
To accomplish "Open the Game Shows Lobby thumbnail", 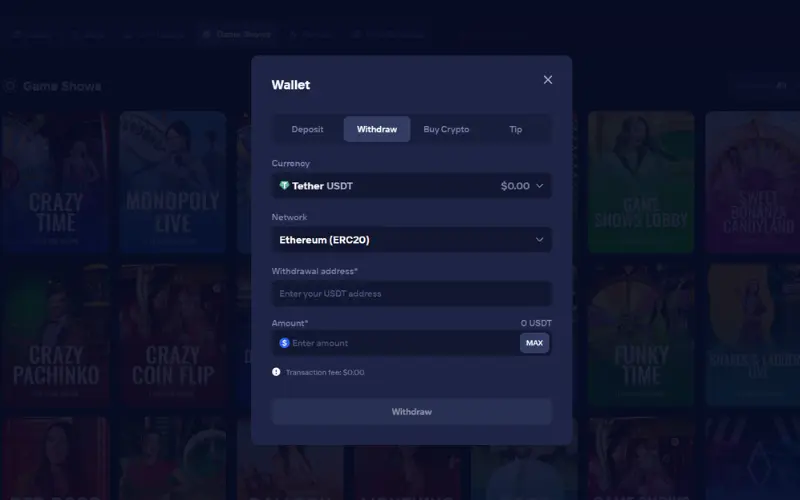I will (641, 182).
